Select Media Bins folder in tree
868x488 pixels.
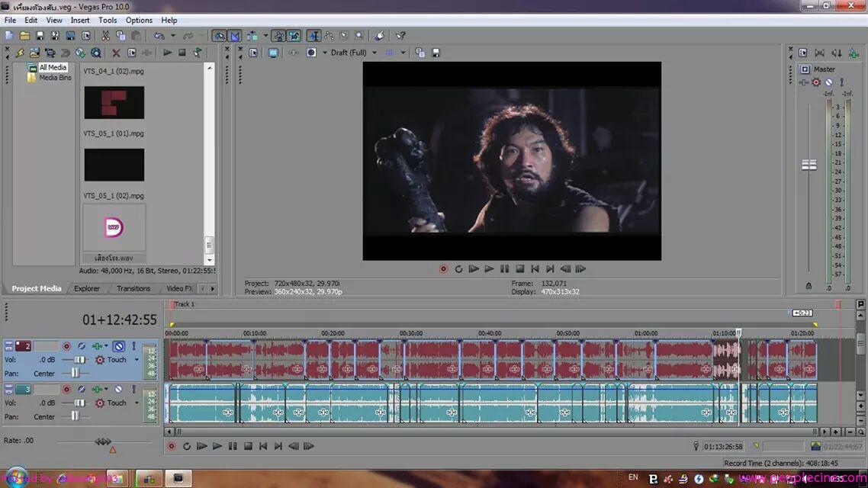(56, 78)
